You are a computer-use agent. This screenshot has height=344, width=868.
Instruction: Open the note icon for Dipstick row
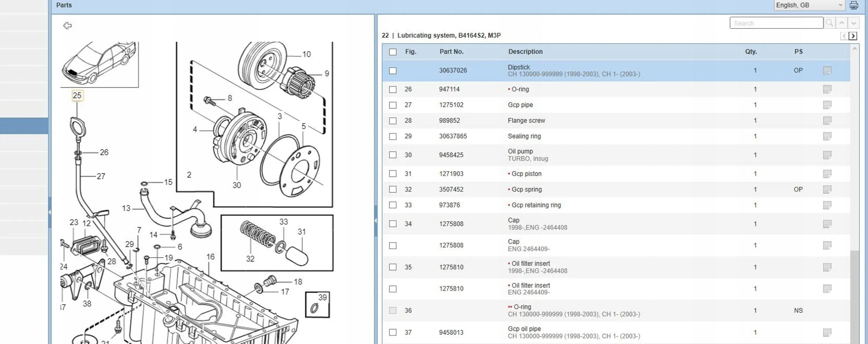(827, 71)
